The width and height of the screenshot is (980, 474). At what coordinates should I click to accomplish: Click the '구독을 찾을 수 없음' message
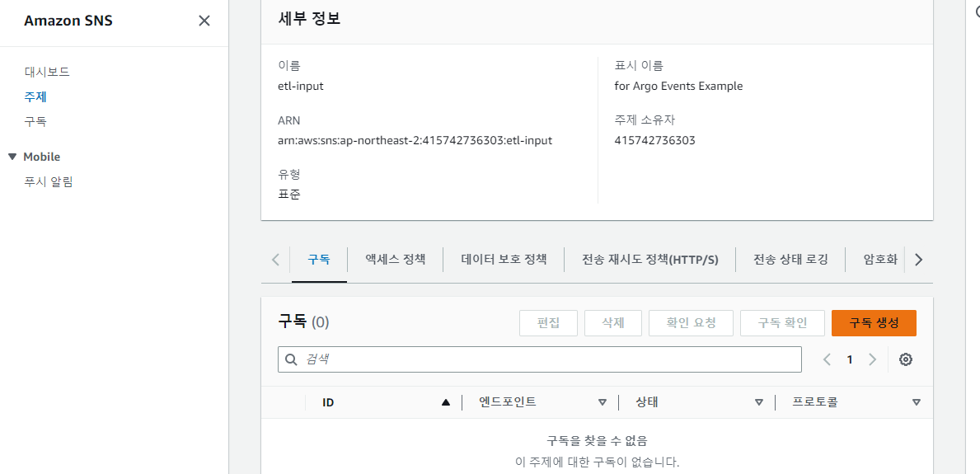[597, 441]
